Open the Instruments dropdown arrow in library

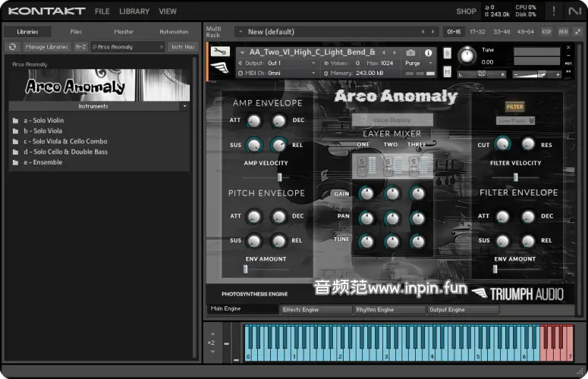(x=184, y=106)
